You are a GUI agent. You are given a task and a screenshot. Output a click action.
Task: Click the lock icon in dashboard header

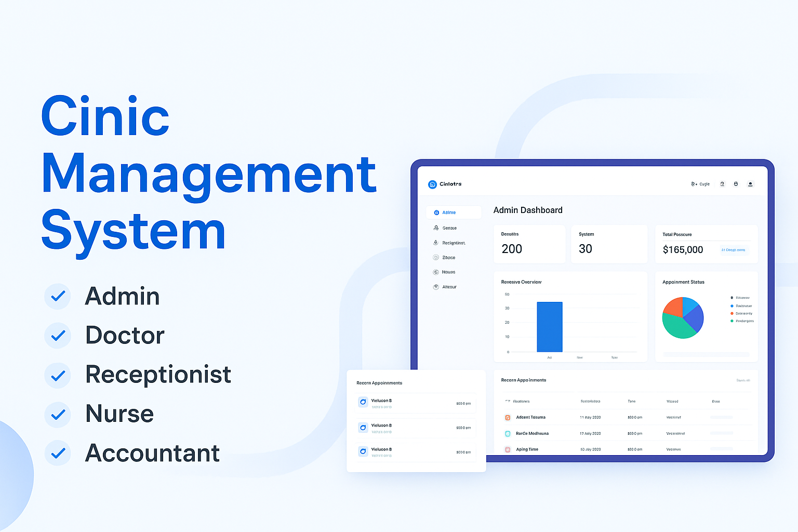pos(736,184)
